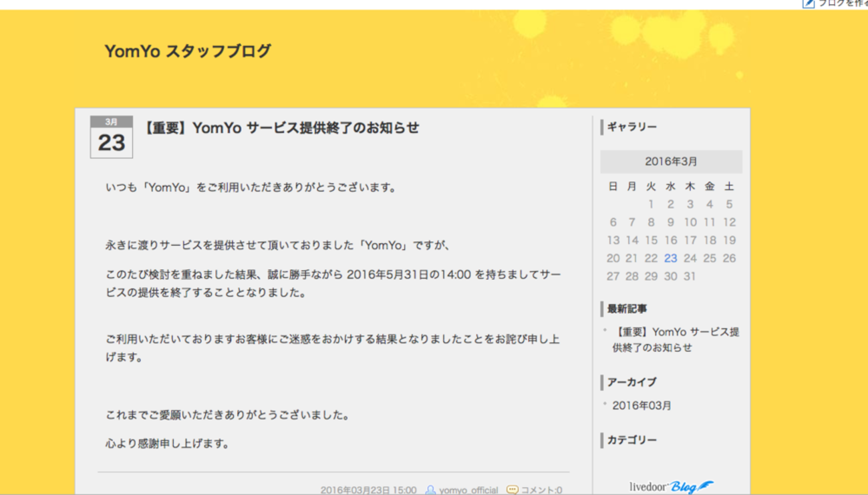868x495 pixels.
Task: Click the comment bubble icon
Action: [513, 490]
